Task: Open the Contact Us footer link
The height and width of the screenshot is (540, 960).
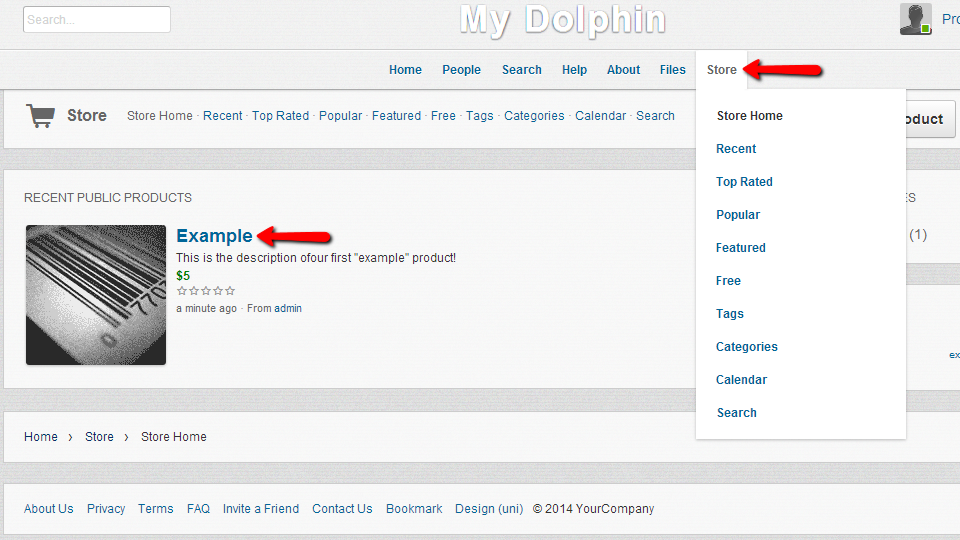Action: [342, 509]
